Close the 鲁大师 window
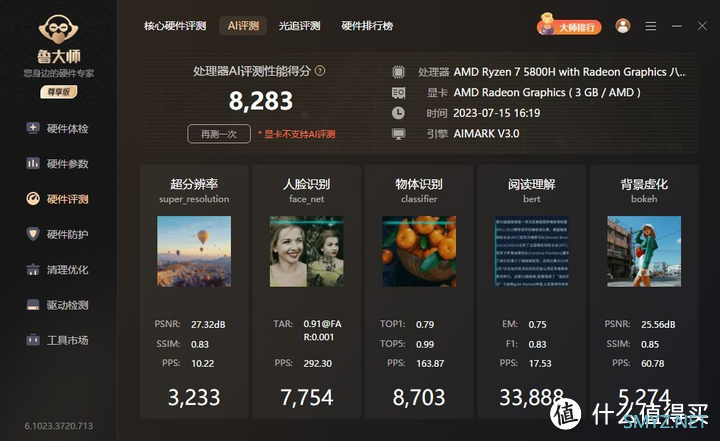Viewport: 720px width, 441px height. point(702,26)
